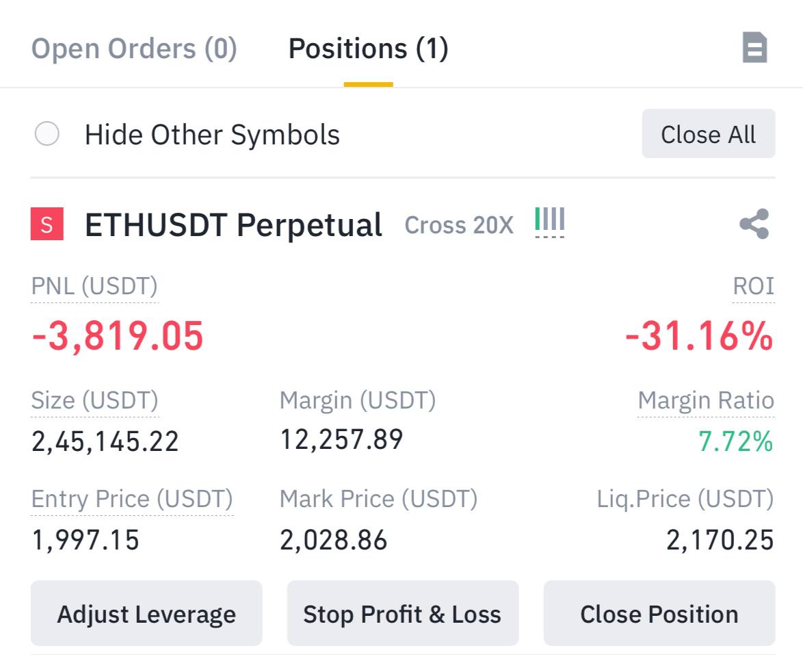Tap the PNL (USDT) label

tap(94, 286)
